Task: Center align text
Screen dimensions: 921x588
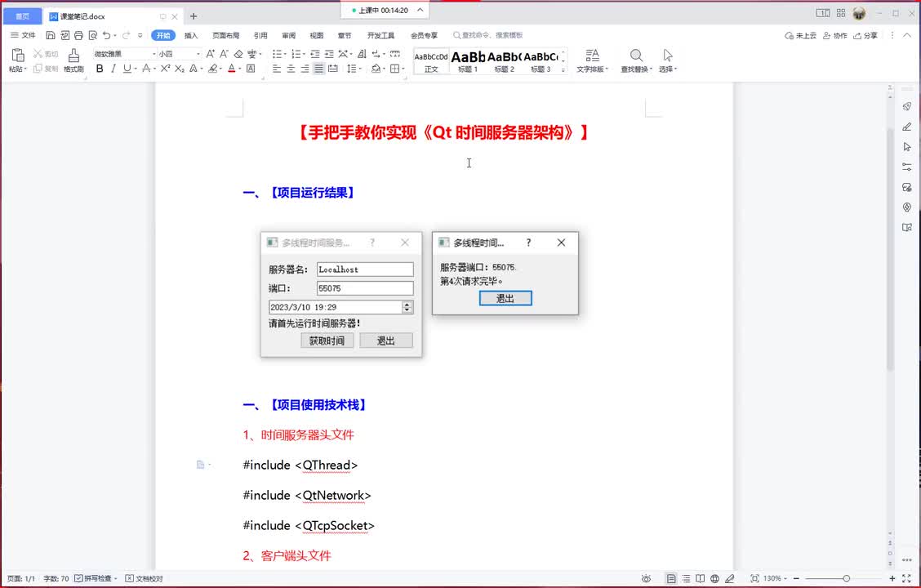Action: [291, 69]
